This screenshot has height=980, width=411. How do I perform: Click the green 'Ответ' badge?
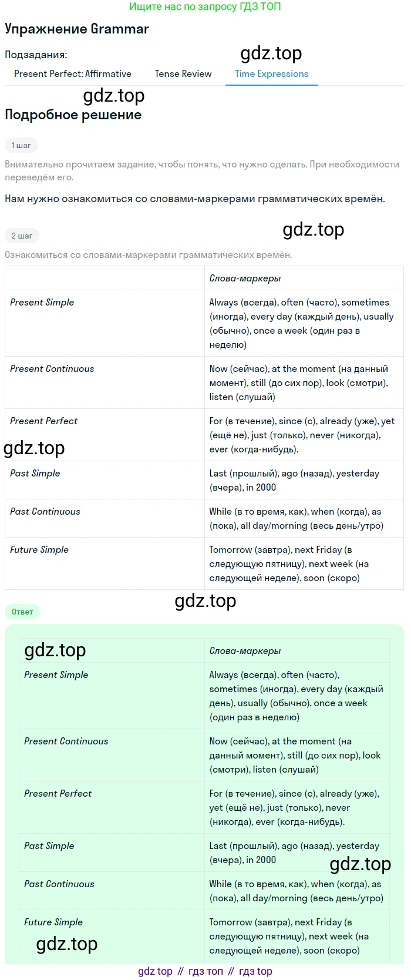(x=22, y=612)
